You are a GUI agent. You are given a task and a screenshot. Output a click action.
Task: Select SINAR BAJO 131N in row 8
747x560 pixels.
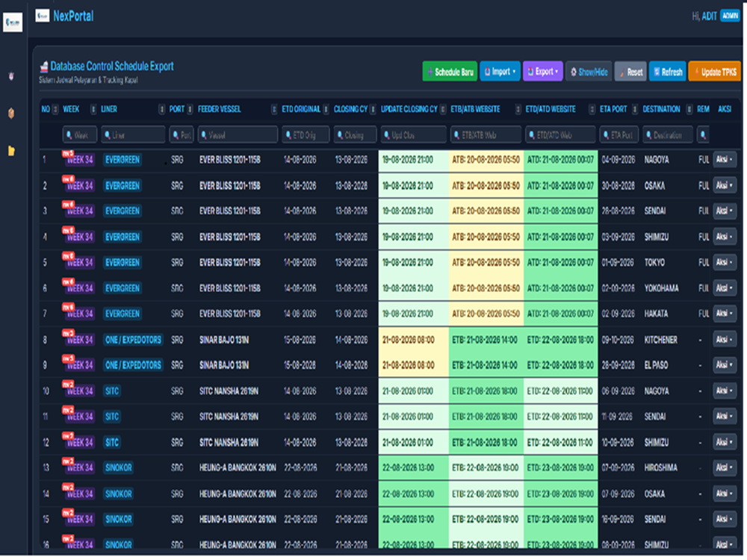pyautogui.click(x=224, y=340)
